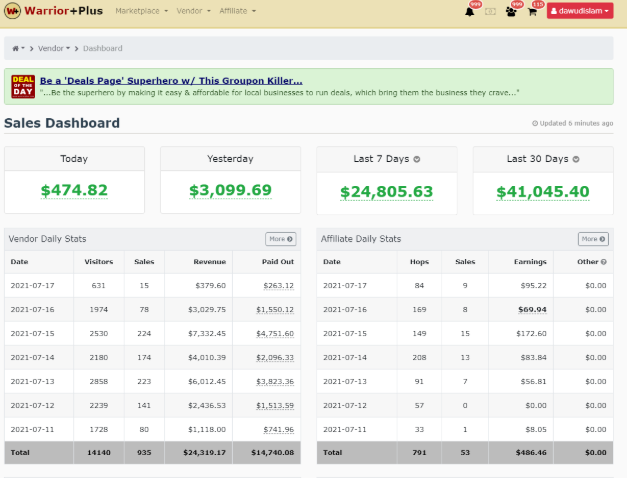Image resolution: width=627 pixels, height=478 pixels.
Task: Open the users group icon
Action: click(512, 12)
